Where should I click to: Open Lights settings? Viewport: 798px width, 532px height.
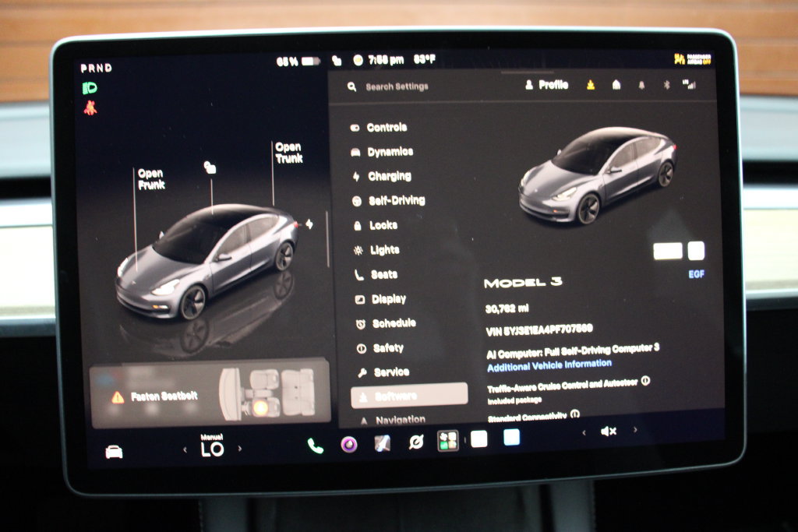[x=376, y=250]
